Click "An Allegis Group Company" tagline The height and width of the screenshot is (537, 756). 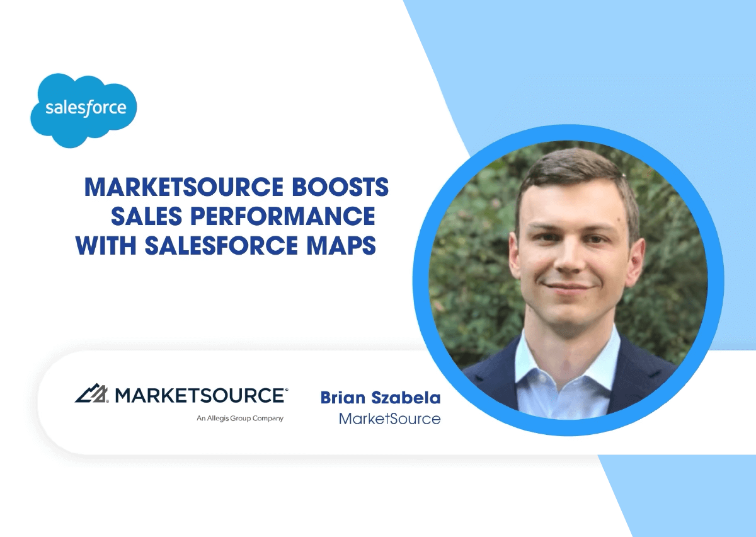(240, 418)
